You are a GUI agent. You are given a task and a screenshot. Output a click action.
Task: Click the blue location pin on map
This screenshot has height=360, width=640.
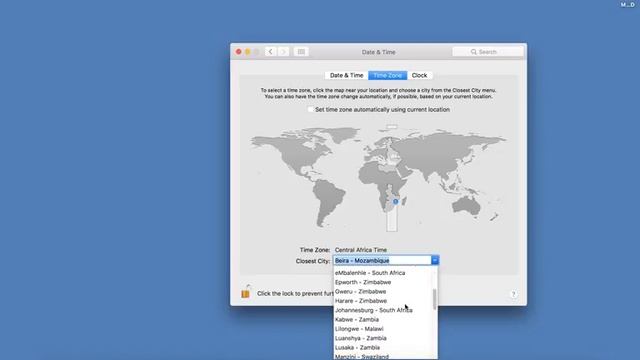pyautogui.click(x=395, y=202)
